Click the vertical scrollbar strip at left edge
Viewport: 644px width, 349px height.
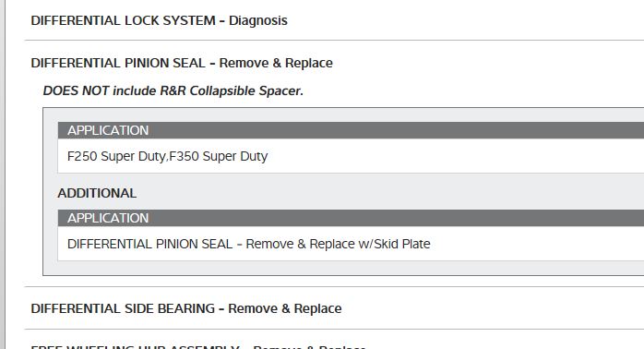(x=3, y=174)
